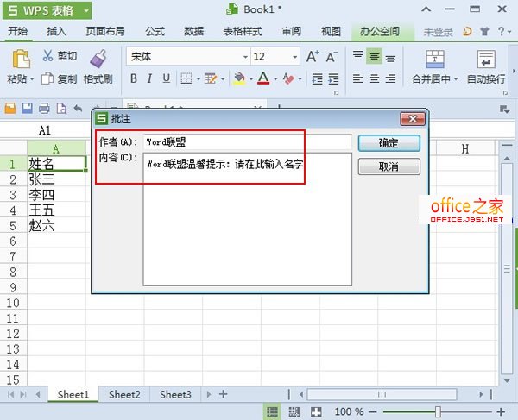Viewport: 518px width, 420px height.
Task: Click the zoom slider handle
Action: (438, 411)
